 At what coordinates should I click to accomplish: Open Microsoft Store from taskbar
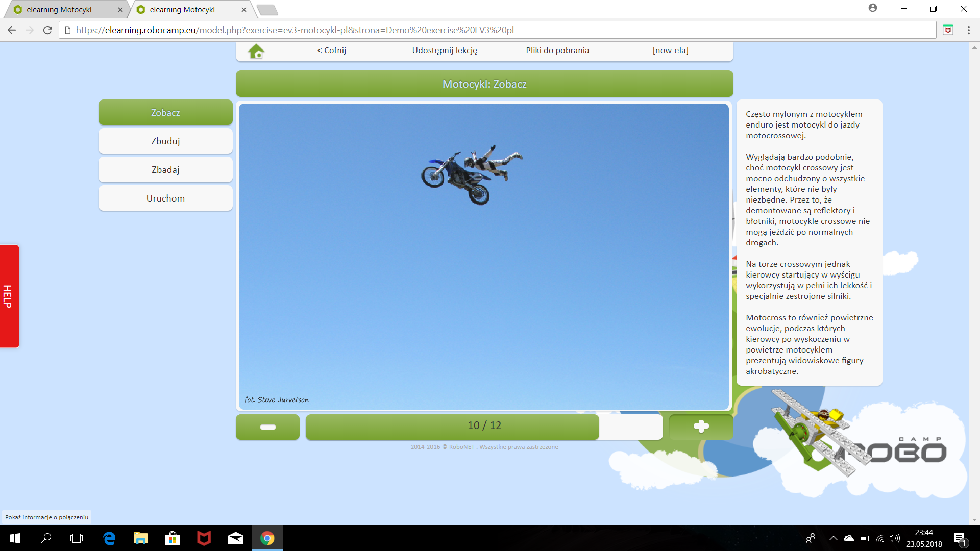pos(172,538)
